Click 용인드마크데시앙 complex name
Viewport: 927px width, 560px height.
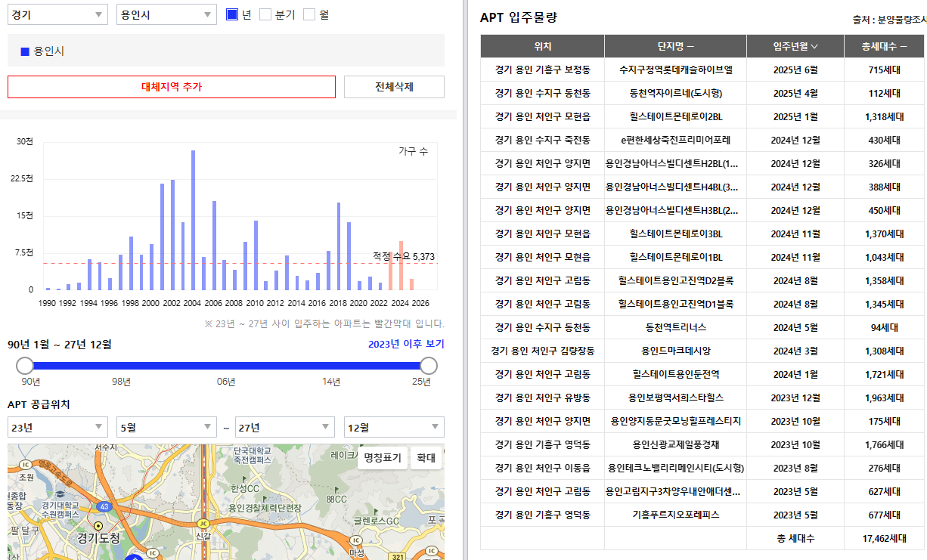click(675, 351)
